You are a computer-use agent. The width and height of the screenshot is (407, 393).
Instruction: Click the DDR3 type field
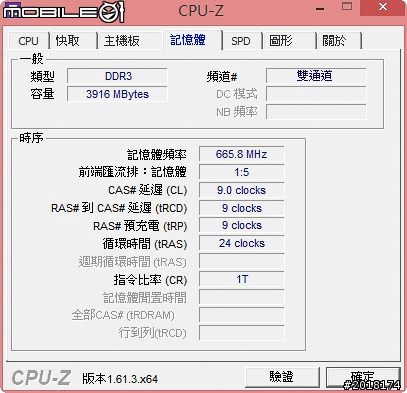[117, 76]
